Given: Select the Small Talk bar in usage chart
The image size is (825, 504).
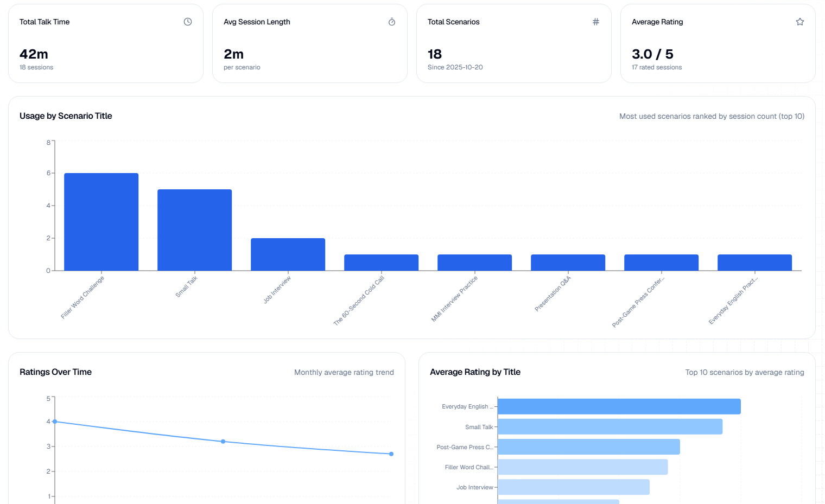Looking at the screenshot, I should pos(194,229).
